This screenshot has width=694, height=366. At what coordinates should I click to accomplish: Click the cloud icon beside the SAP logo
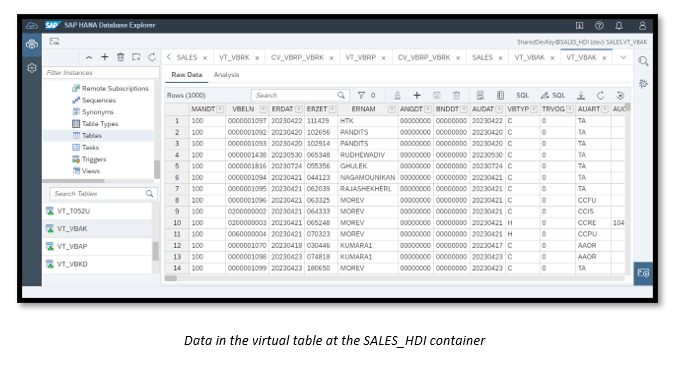click(x=32, y=26)
